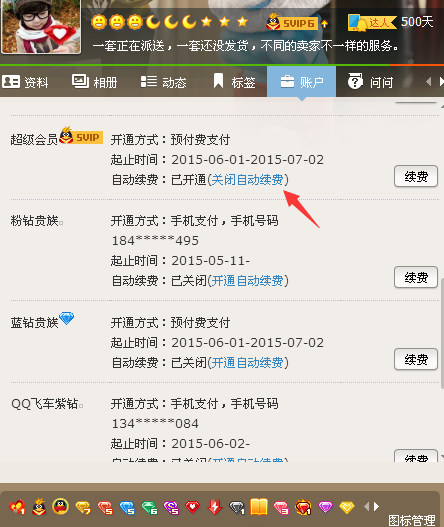Click the black diamond level 1 icon

click(x=237, y=508)
